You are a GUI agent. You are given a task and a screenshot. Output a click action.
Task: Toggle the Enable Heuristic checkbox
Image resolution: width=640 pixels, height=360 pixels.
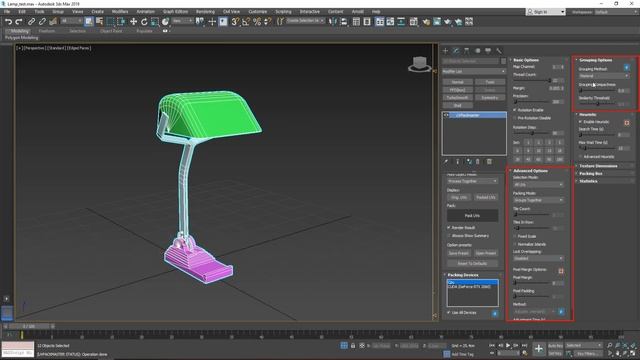click(580, 122)
